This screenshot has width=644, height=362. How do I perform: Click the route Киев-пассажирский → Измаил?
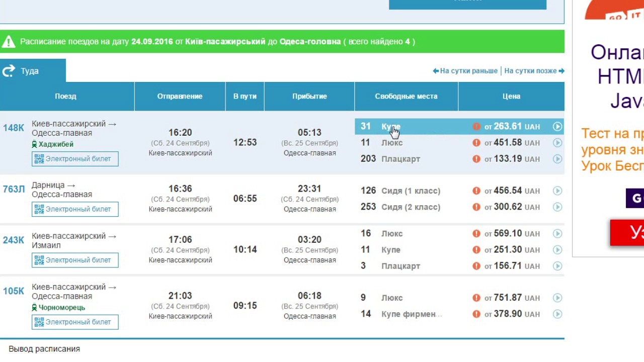point(74,241)
